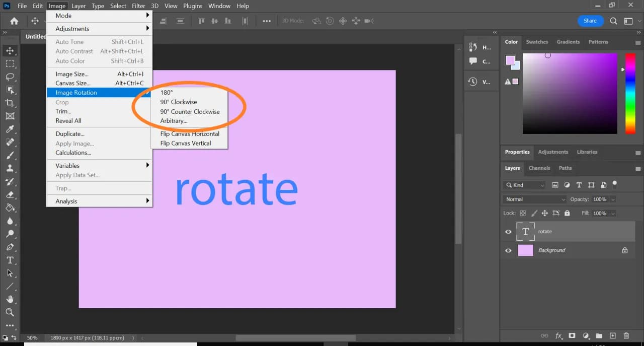Click the Share button
644x346 pixels.
click(x=590, y=21)
